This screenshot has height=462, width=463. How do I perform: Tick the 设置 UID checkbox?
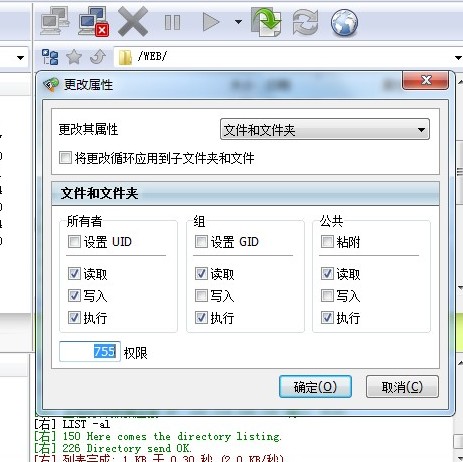click(74, 241)
